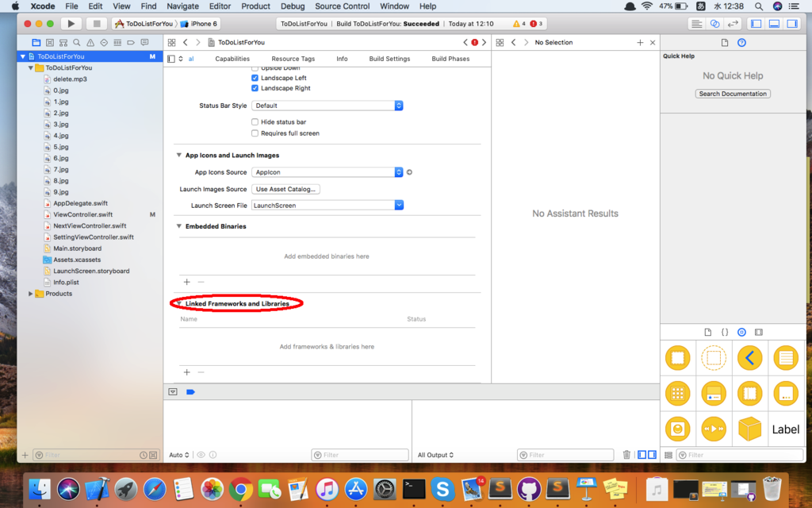
Task: Switch to the Resource Tags tab
Action: tap(293, 59)
